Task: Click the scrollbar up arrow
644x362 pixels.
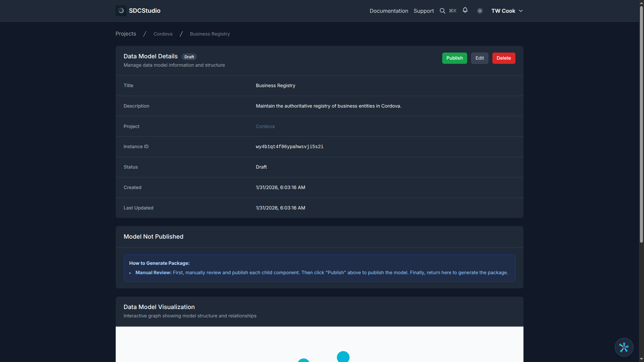Action: (x=641, y=3)
